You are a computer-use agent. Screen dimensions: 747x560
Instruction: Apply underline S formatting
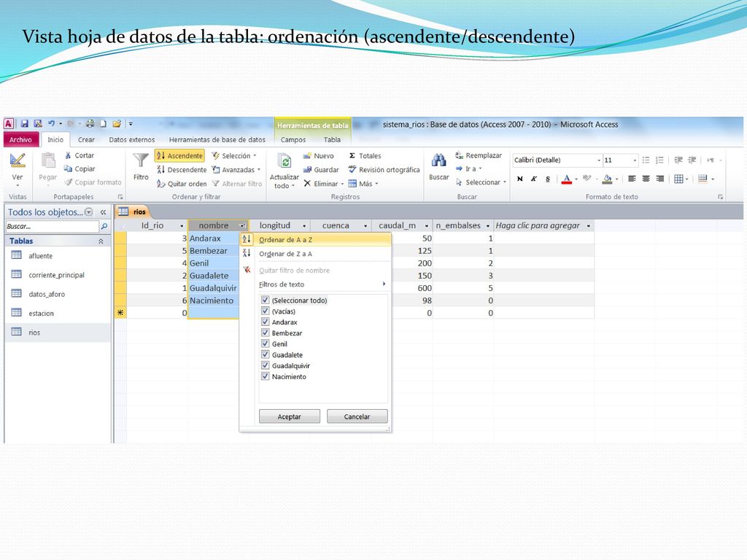point(548,179)
